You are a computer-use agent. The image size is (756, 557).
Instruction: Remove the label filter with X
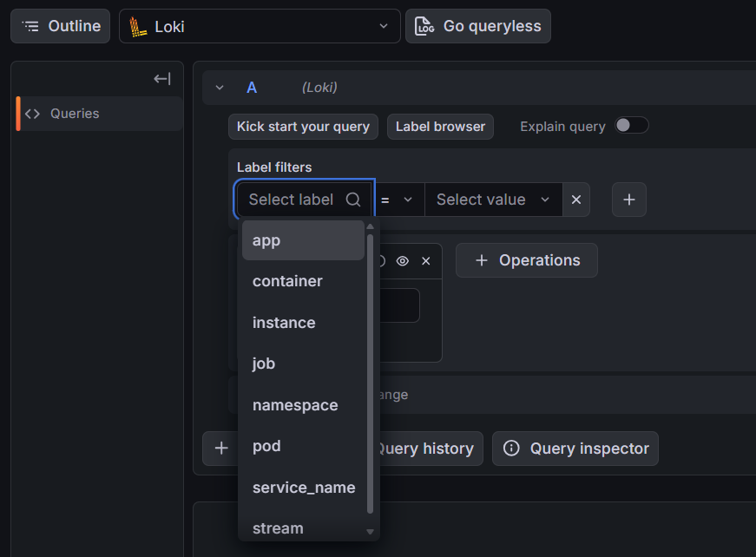(x=576, y=200)
